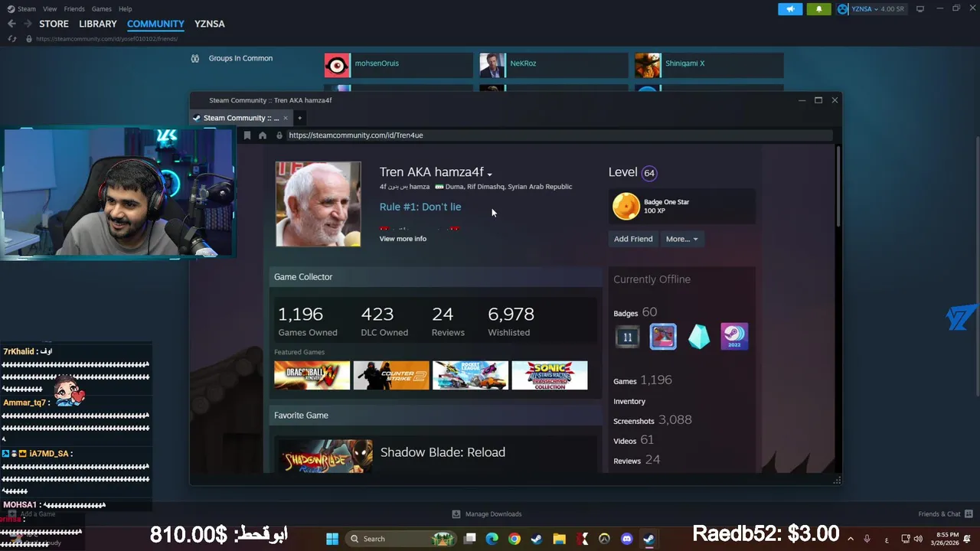
Task: View the level 11 badge
Action: click(x=627, y=337)
